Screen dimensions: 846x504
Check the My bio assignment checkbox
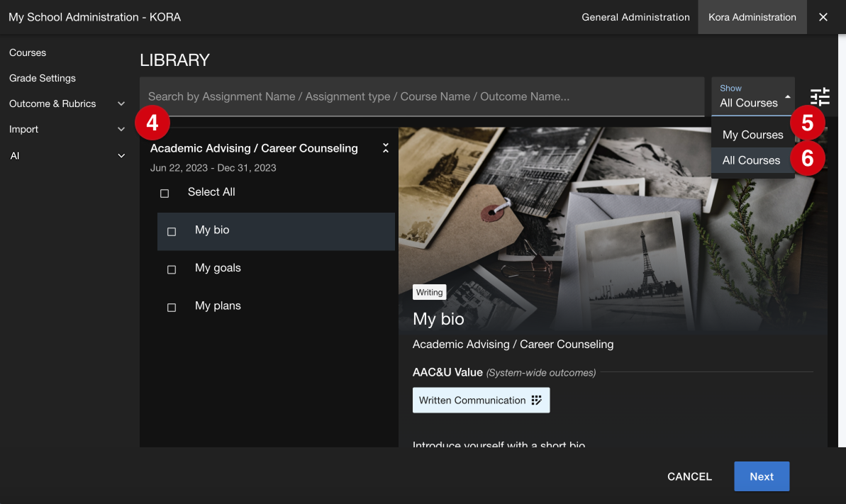point(172,232)
